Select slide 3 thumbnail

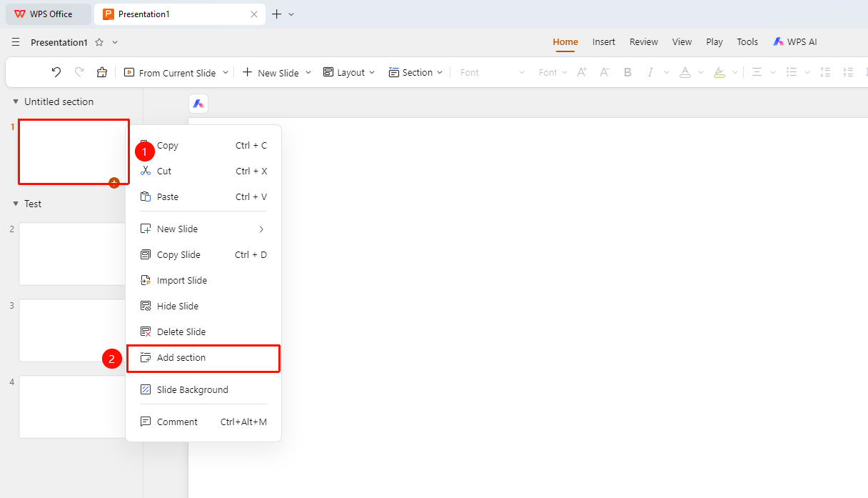click(74, 330)
